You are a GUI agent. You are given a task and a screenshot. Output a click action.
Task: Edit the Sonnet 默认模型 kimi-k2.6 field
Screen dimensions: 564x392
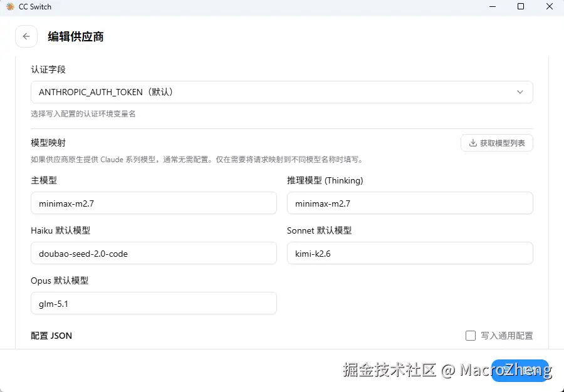tap(410, 254)
